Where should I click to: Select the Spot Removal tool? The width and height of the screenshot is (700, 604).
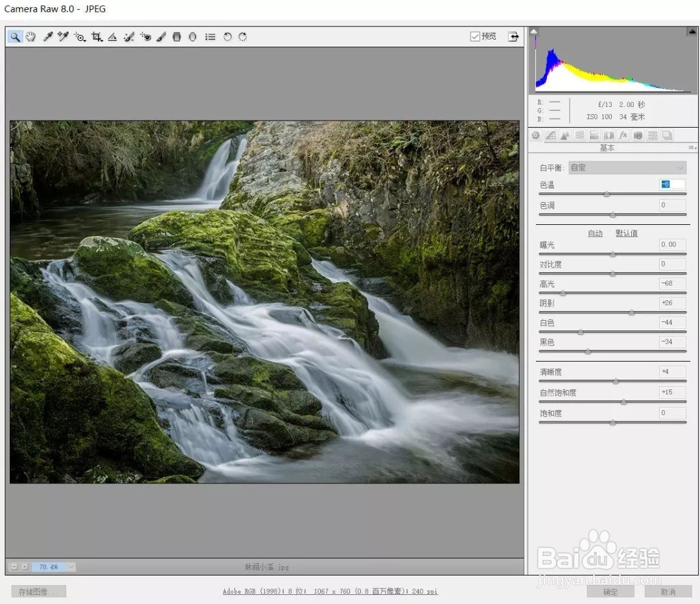click(128, 36)
